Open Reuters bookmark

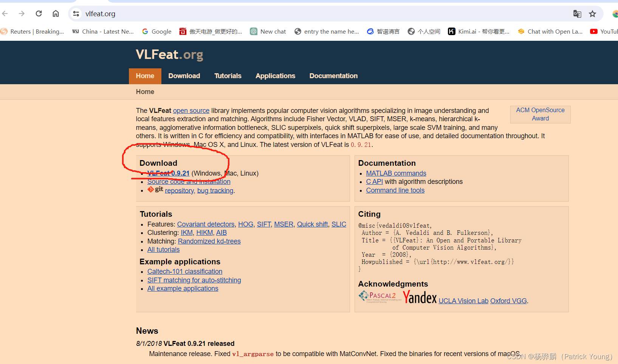(x=33, y=31)
